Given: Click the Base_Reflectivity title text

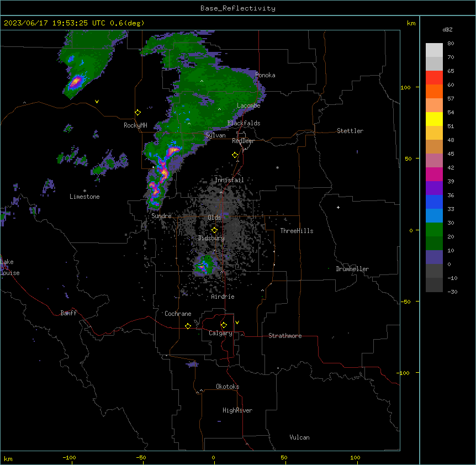Looking at the screenshot, I should pos(238,8).
